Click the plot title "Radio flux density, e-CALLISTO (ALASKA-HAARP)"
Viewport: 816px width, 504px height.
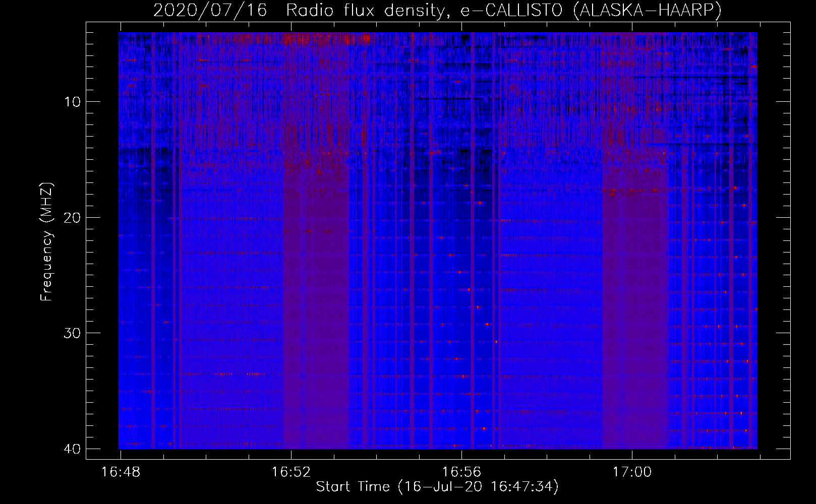[503, 11]
